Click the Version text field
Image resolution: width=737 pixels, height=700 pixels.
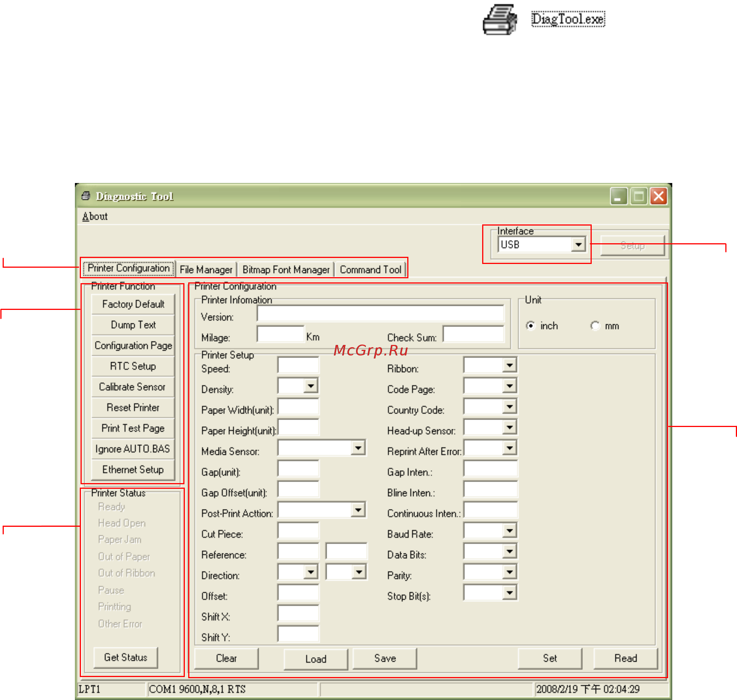[x=380, y=313]
